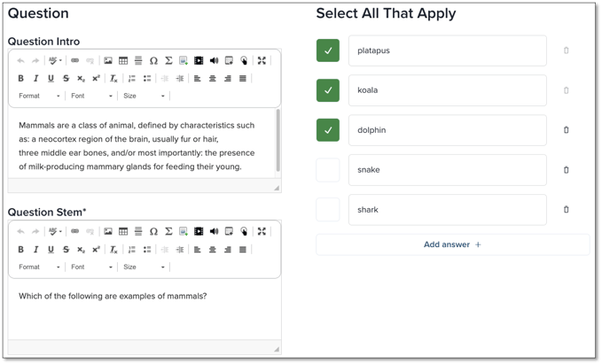Uncheck the platapus answer checkbox
Viewport: 602px width, 364px height.
[328, 50]
